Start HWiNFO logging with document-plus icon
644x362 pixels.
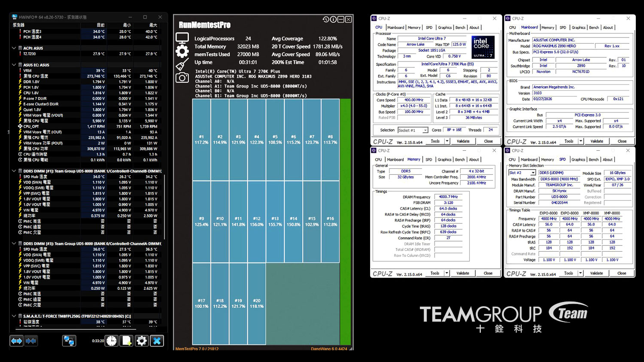127,341
